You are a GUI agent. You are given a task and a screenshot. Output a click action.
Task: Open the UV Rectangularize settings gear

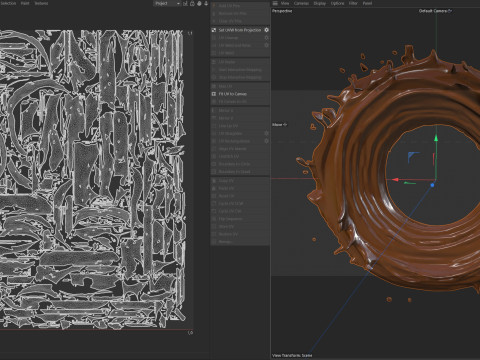266,141
